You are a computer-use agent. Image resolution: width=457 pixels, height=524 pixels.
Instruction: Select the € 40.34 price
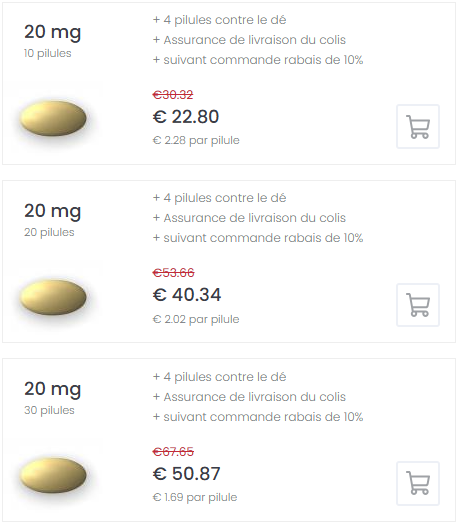click(187, 295)
